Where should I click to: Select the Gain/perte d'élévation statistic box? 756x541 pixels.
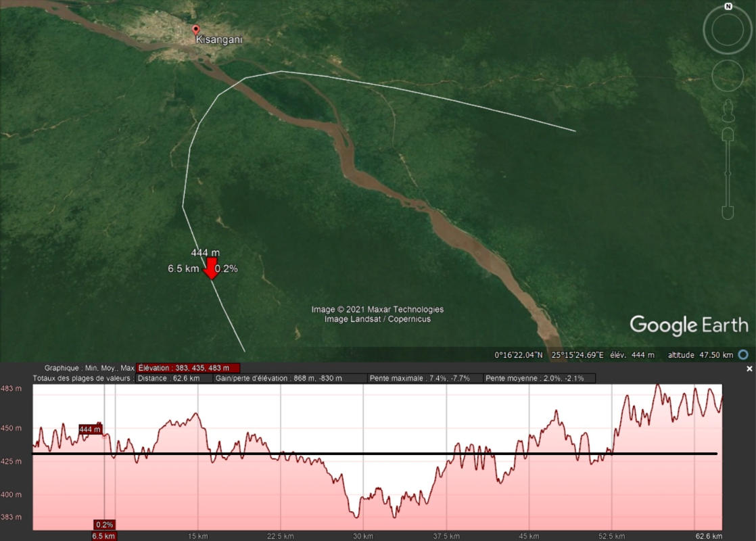[289, 378]
